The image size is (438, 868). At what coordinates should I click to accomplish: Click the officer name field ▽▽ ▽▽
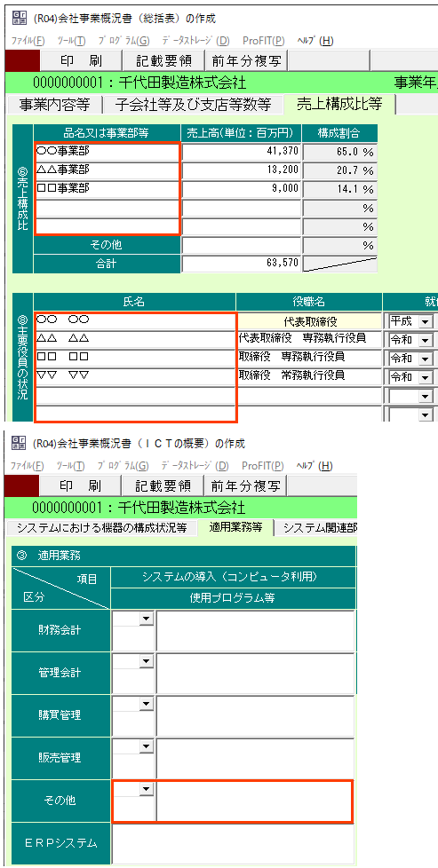(135, 377)
